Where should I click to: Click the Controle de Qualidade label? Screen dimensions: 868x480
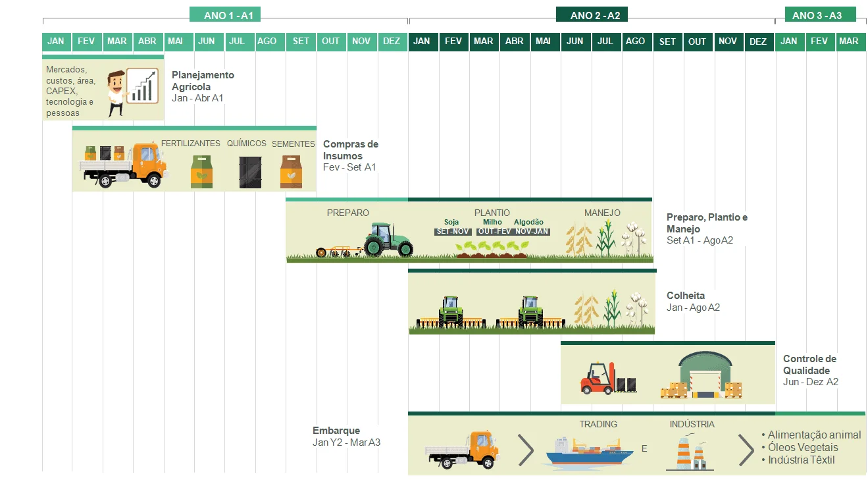tap(809, 365)
